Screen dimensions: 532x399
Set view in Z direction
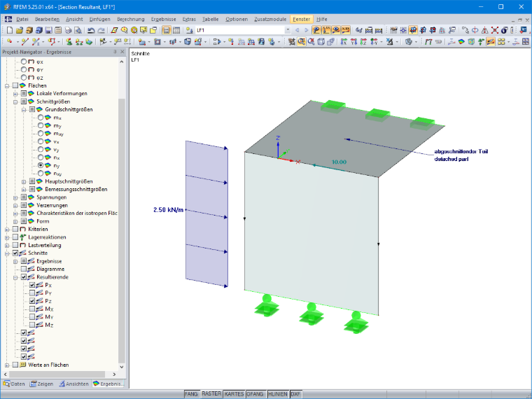click(364, 42)
